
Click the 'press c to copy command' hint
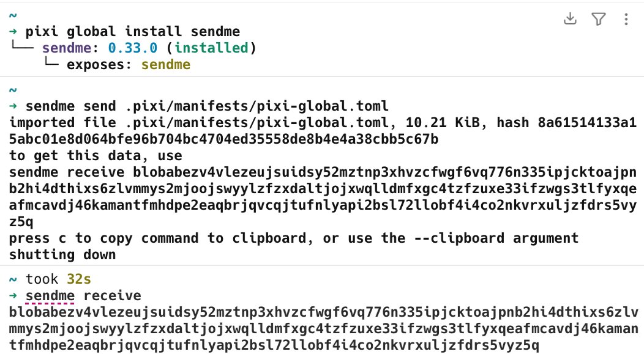point(294,238)
